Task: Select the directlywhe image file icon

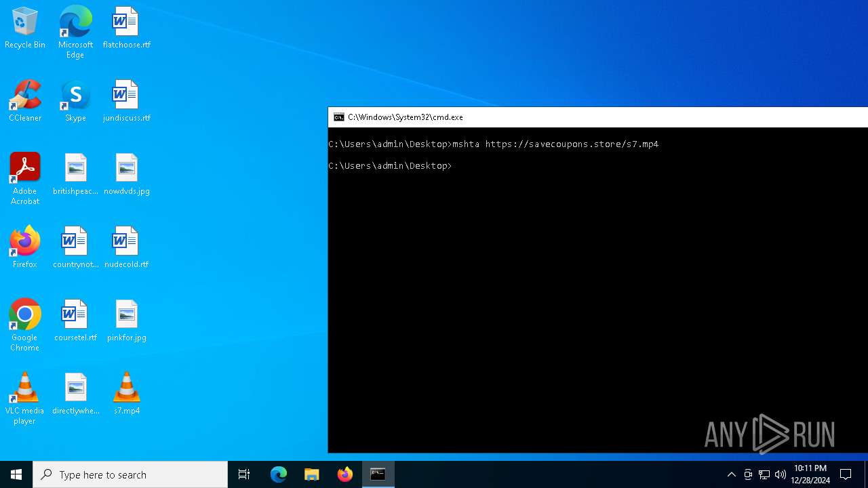Action: [75, 394]
